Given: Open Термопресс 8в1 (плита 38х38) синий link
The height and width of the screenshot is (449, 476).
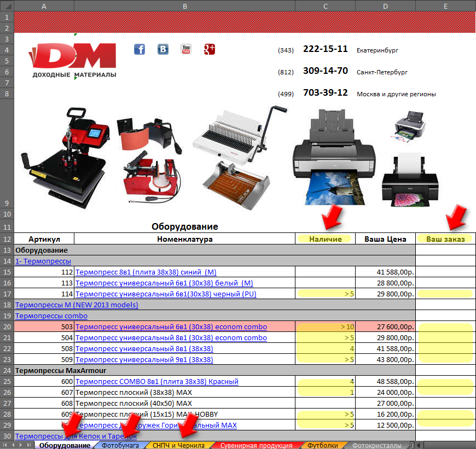Looking at the screenshot, I should 146,272.
